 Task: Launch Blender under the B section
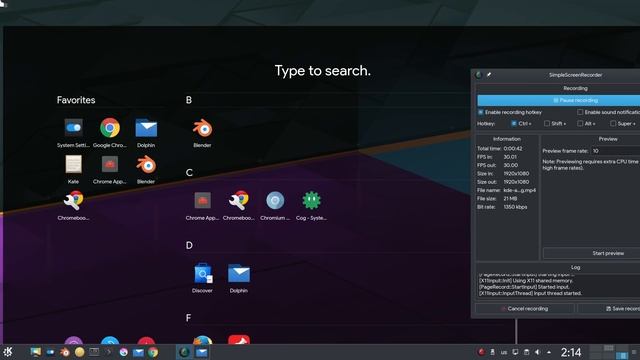(202, 133)
